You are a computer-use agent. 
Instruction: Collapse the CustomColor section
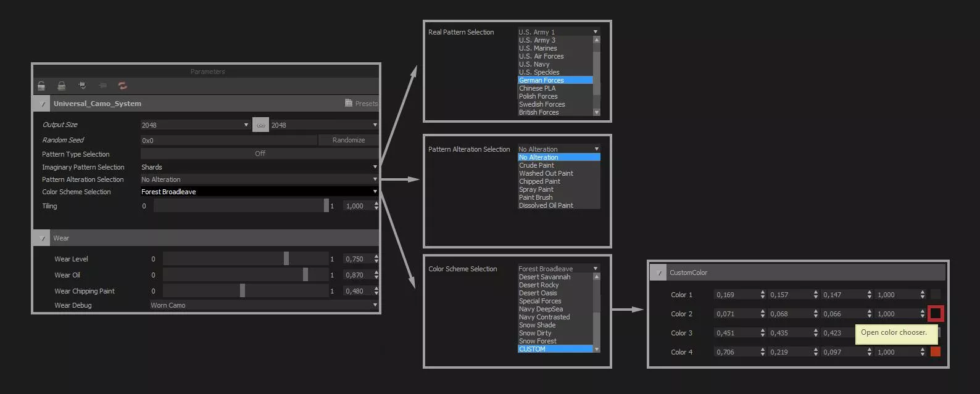pos(659,273)
